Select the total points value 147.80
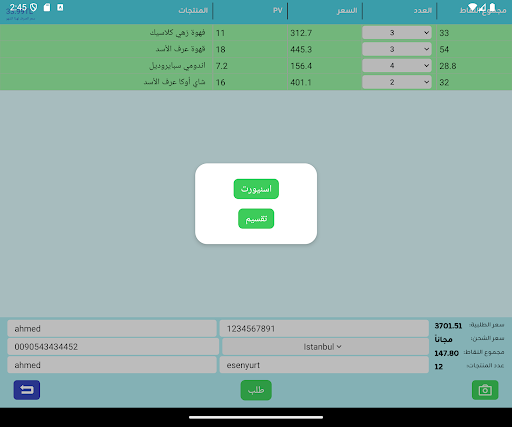 pos(446,353)
